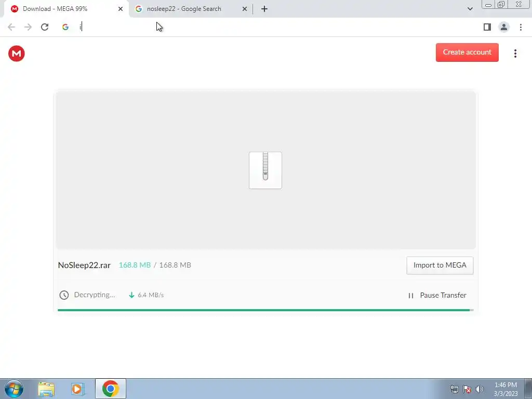The image size is (532, 399).
Task: Toggle the Chrome side panel
Action: 487,27
